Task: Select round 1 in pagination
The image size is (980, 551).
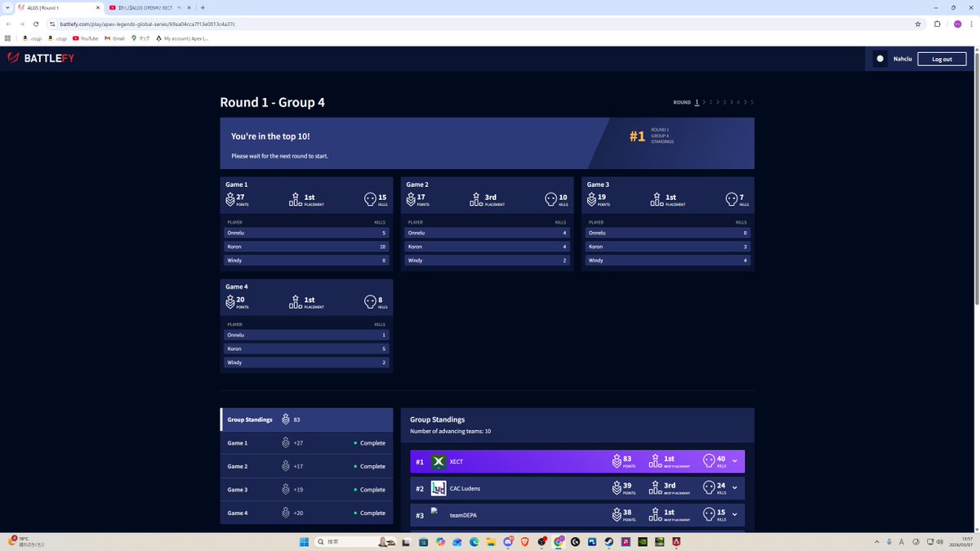Action: click(x=697, y=102)
